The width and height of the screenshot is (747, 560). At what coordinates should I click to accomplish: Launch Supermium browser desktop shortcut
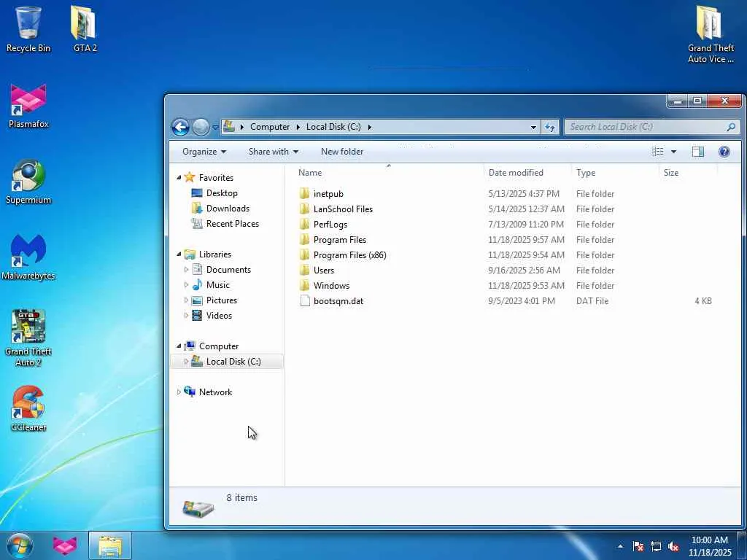tap(28, 182)
